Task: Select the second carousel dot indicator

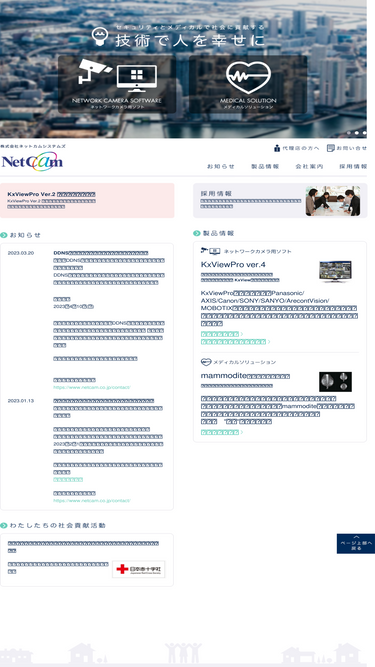Action: (356, 133)
